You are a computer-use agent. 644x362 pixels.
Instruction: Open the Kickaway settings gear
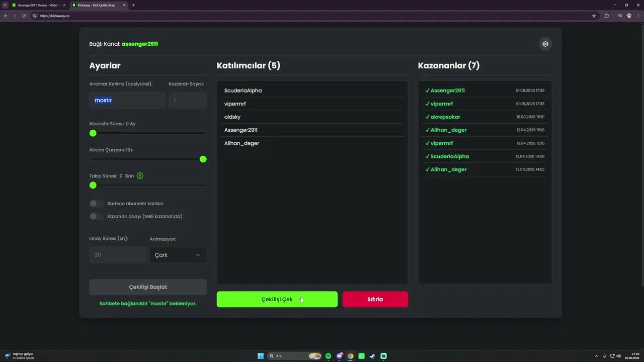[545, 44]
